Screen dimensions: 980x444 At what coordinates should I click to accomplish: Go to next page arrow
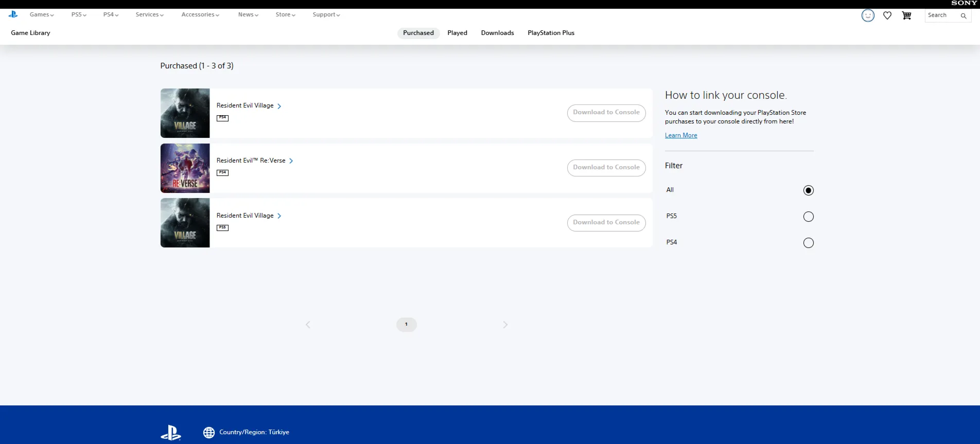tap(505, 325)
